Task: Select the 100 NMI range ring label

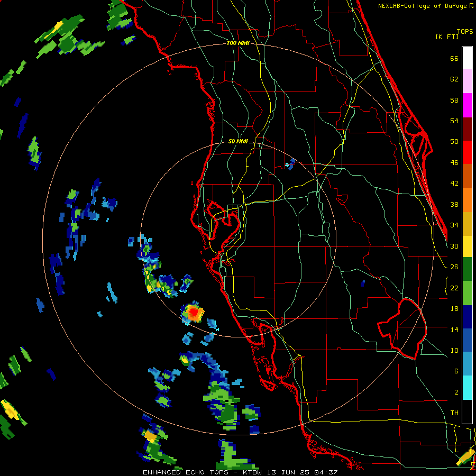Action: coord(238,43)
